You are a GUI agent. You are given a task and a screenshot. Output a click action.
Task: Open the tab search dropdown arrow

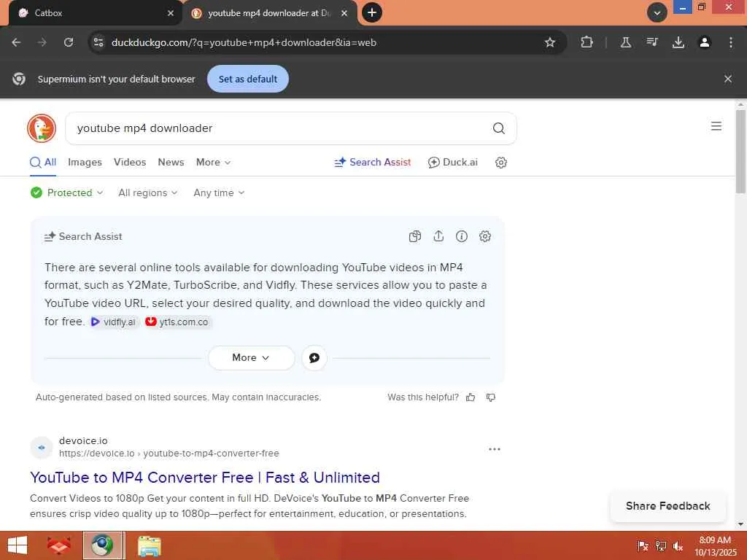pyautogui.click(x=657, y=13)
